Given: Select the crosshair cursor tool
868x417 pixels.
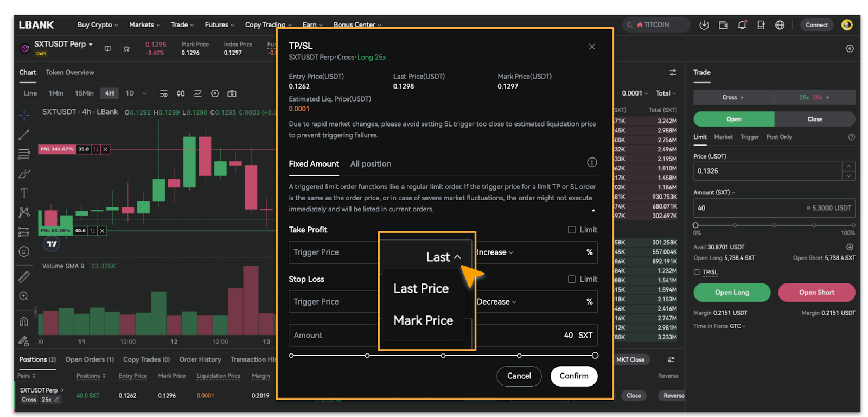Looking at the screenshot, I should coord(24,115).
